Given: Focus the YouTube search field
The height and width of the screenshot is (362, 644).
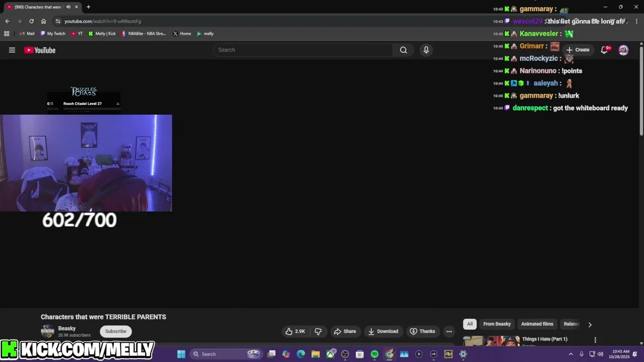Looking at the screenshot, I should 303,50.
